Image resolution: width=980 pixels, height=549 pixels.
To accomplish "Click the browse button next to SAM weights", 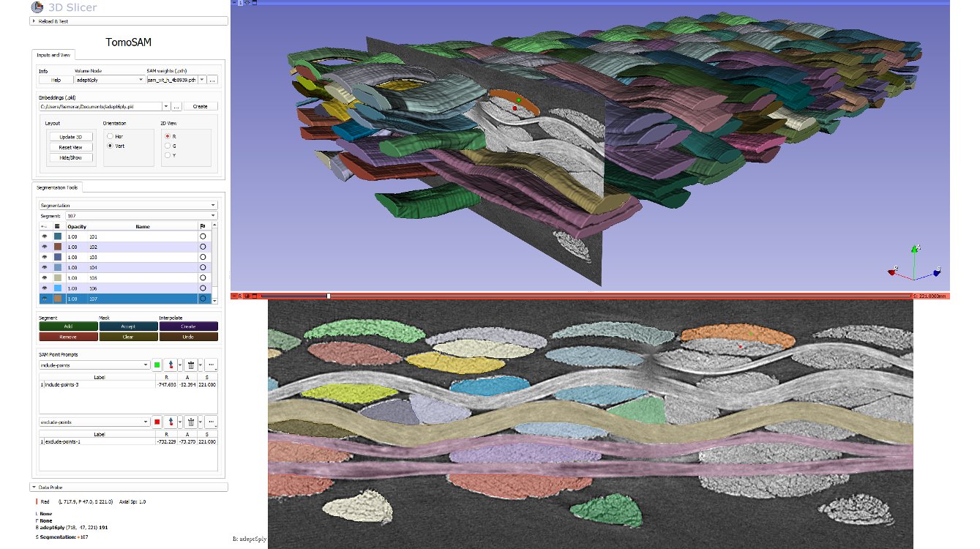I will (x=212, y=79).
